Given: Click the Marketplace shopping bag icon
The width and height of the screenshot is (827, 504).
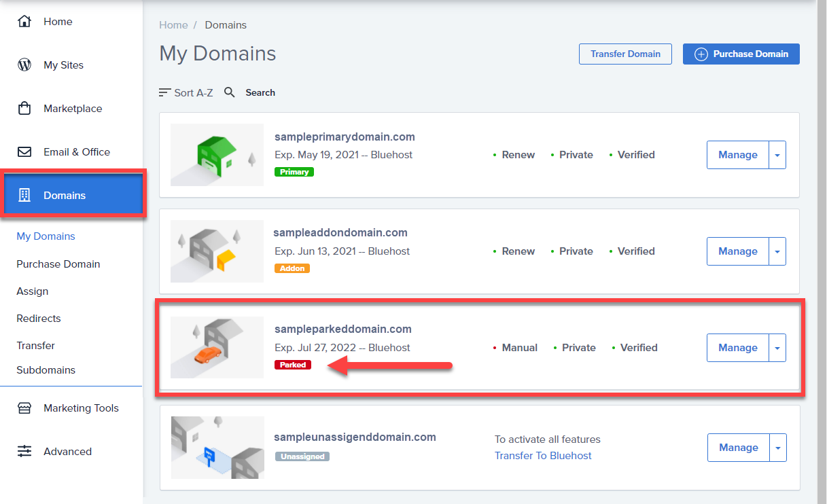Looking at the screenshot, I should [24, 109].
